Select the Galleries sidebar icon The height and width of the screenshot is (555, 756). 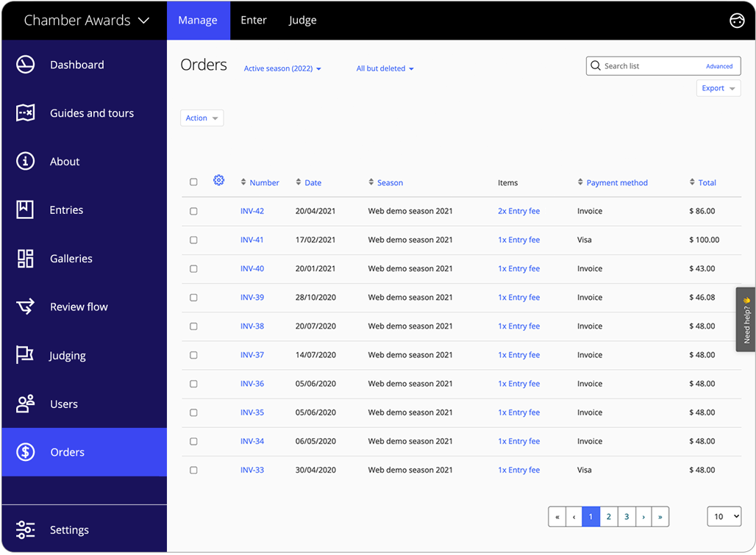(24, 258)
